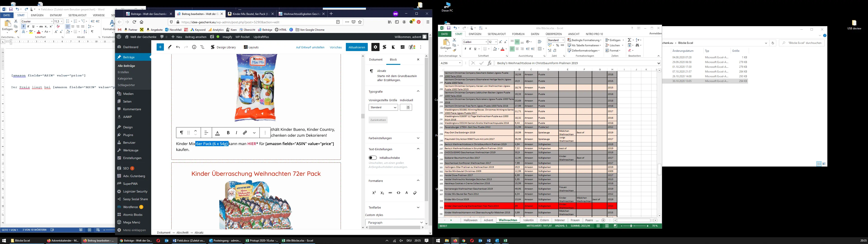868x244 pixels.
Task: Apply subscript in the Formatiere panel
Action: [382, 193]
